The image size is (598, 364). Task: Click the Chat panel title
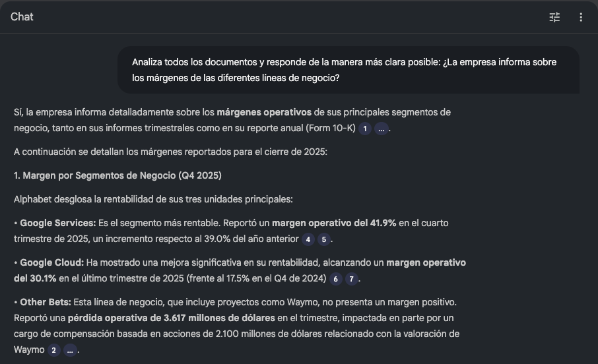pos(22,17)
